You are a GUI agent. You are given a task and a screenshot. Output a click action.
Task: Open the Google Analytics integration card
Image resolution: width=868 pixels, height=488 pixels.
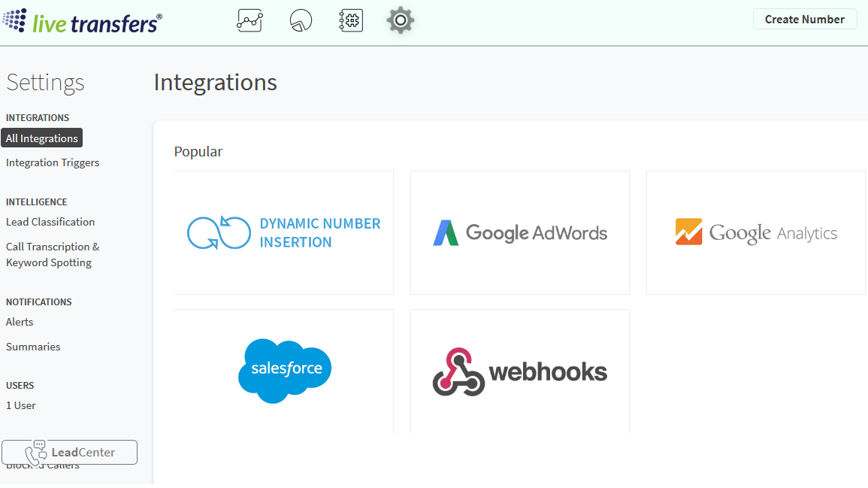pyautogui.click(x=755, y=232)
